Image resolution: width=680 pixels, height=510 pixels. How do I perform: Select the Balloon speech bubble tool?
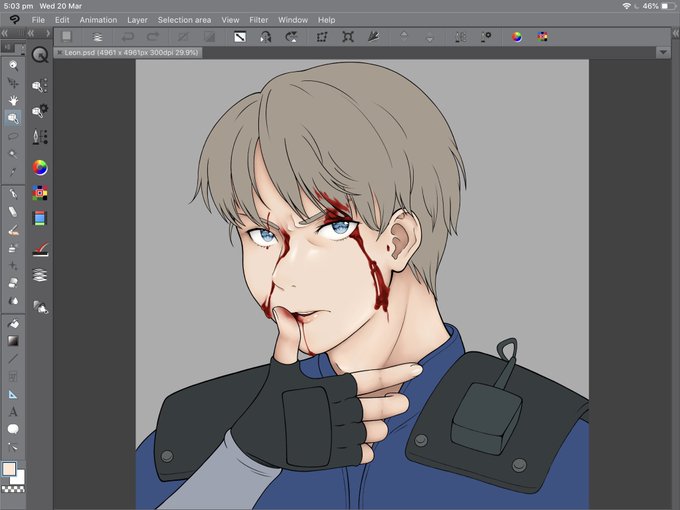click(13, 429)
